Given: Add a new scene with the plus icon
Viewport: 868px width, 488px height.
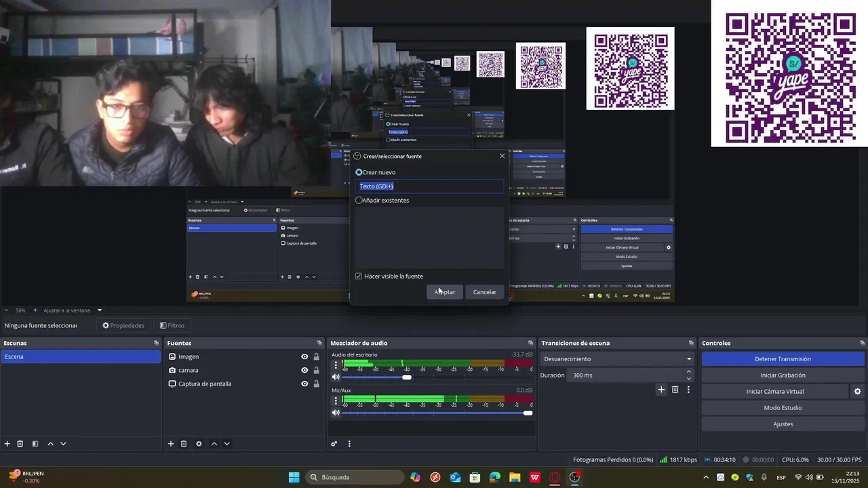Looking at the screenshot, I should [x=7, y=444].
